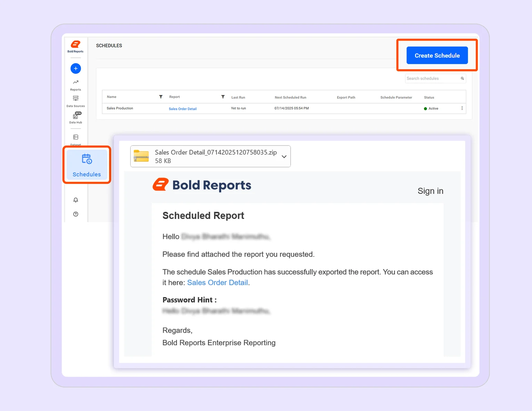Open the three-dot menu on Sales Production row
Screen dimensions: 532x411
(462, 108)
